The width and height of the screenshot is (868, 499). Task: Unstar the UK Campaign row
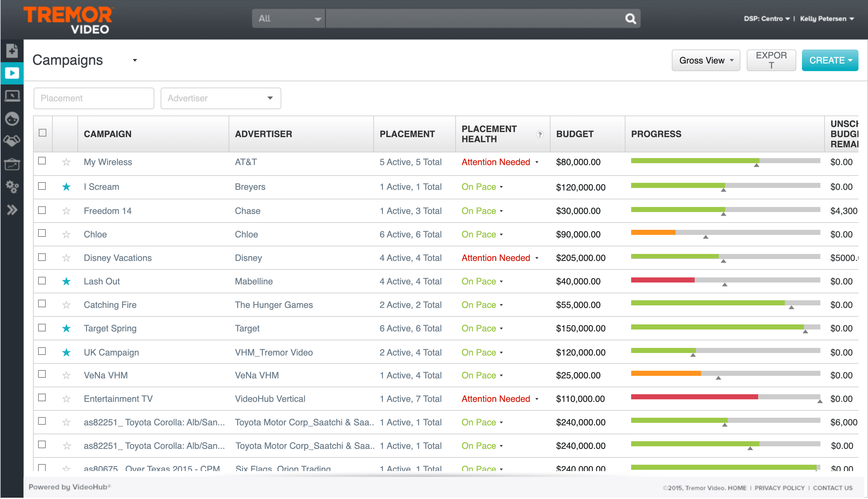(x=66, y=352)
